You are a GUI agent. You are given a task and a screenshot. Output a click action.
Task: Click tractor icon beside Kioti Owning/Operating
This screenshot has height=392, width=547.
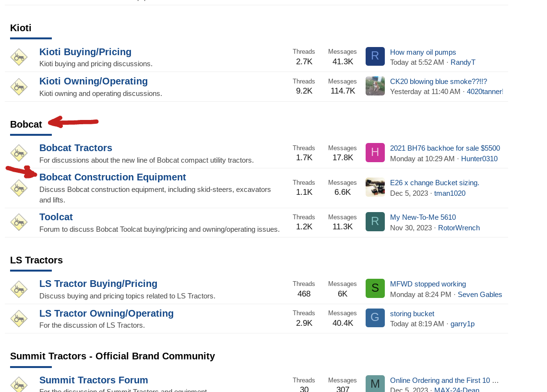[x=19, y=86]
